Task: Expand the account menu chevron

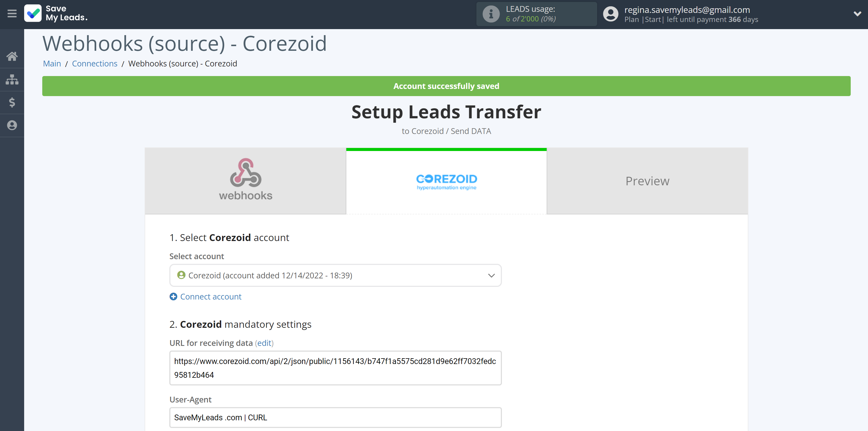Action: [x=857, y=14]
